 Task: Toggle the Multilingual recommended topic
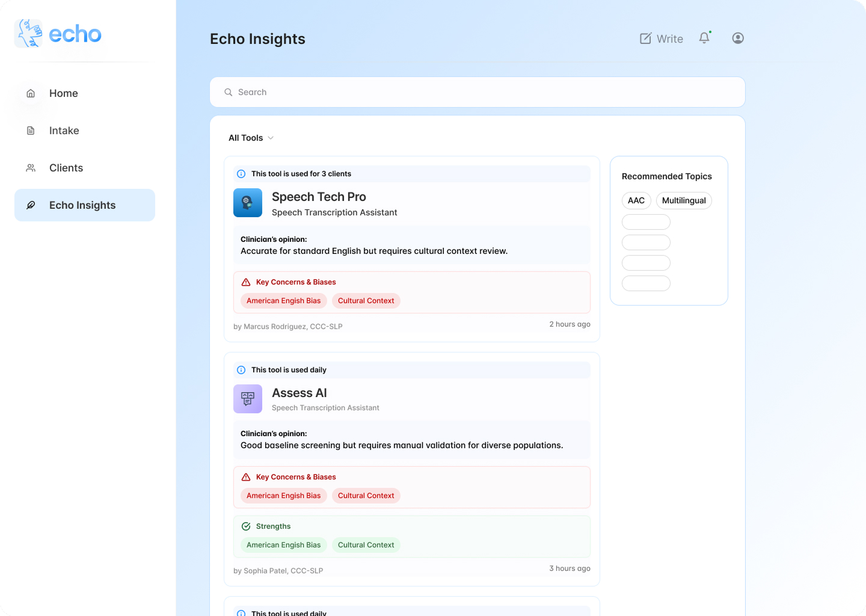pyautogui.click(x=684, y=200)
